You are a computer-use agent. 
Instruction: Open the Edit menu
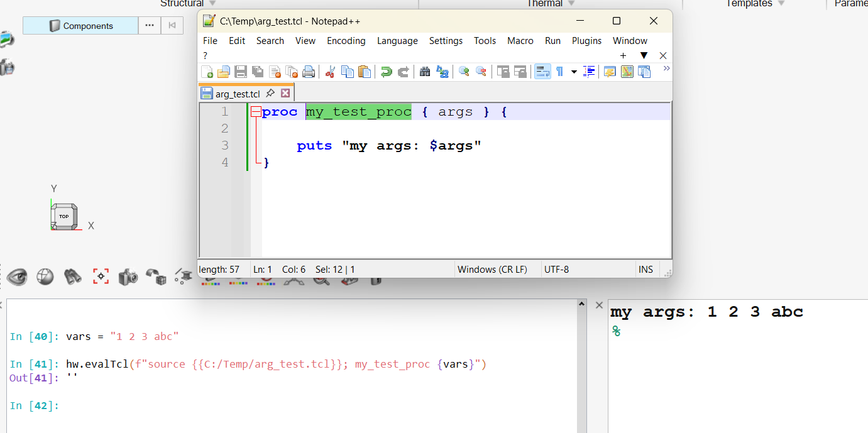(237, 41)
